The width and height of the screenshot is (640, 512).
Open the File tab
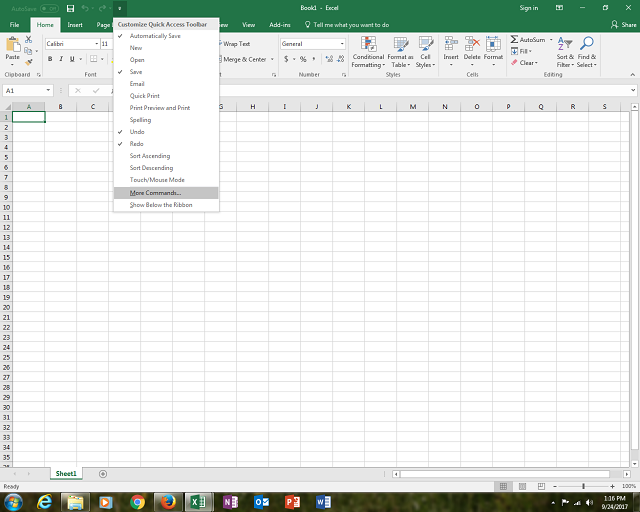pos(14,25)
